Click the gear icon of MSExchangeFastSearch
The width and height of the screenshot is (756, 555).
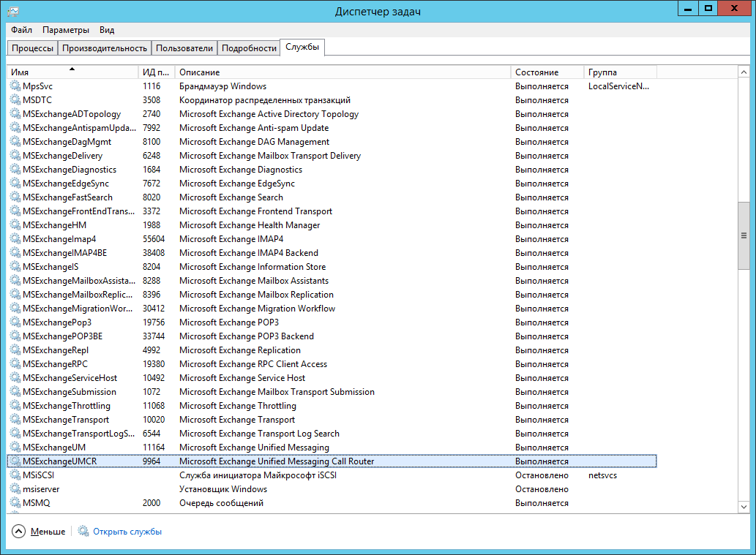[x=15, y=197]
